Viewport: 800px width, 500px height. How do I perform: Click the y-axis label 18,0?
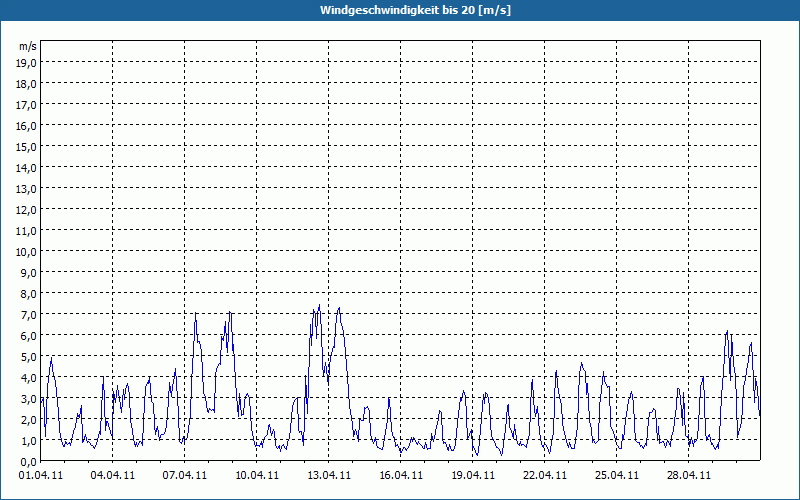click(x=27, y=84)
